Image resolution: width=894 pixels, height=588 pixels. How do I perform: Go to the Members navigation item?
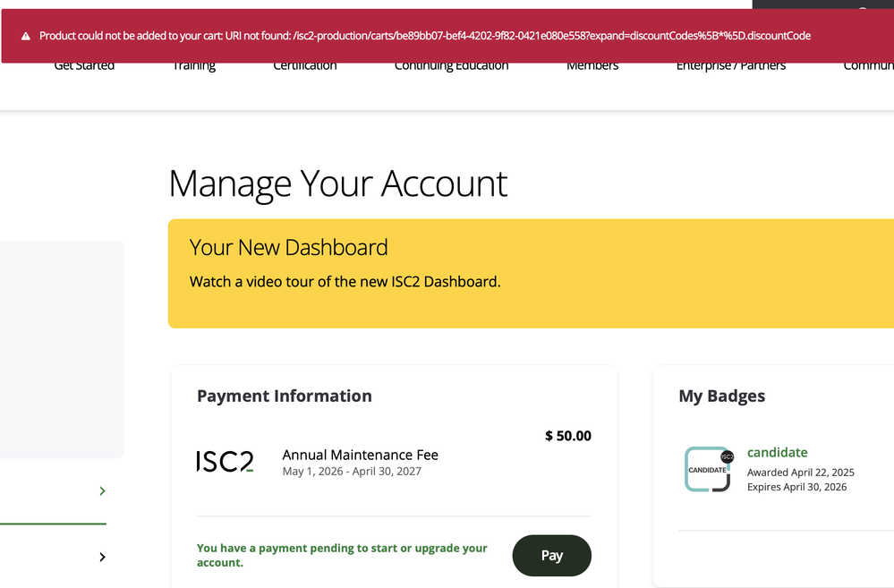(x=592, y=66)
